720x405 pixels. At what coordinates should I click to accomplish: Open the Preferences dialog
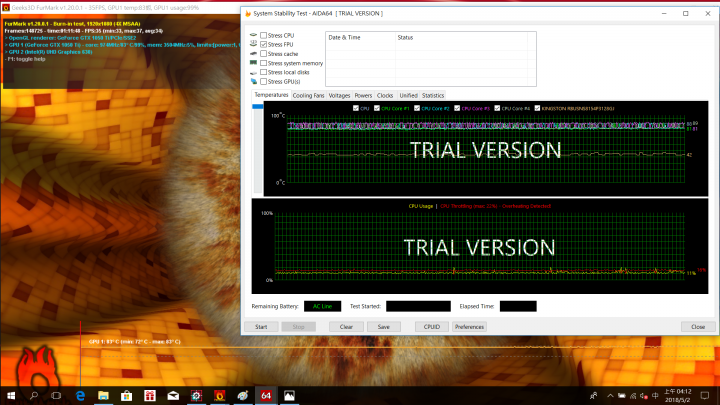469,326
